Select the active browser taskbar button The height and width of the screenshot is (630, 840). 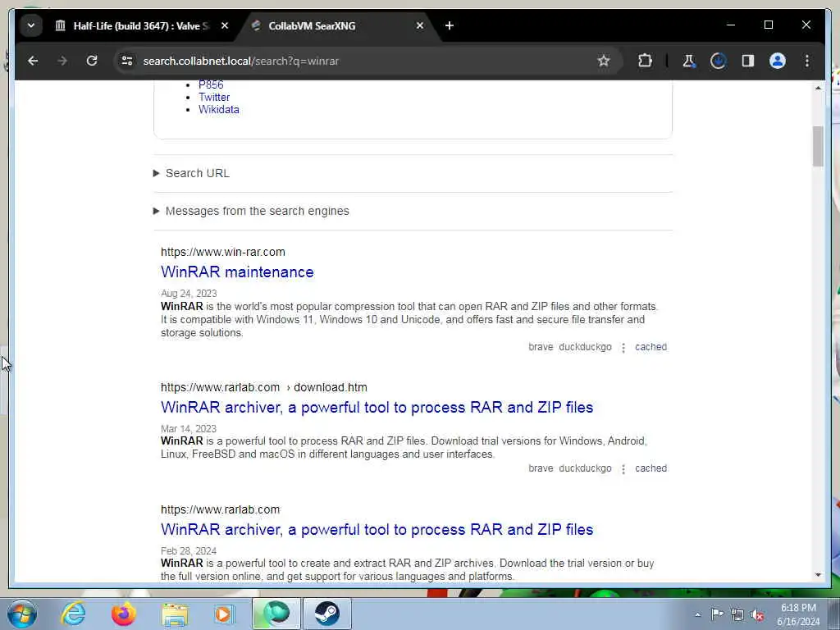[x=276, y=614]
